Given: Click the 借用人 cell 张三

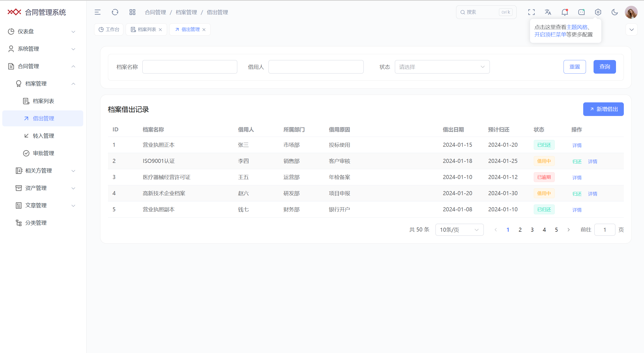Looking at the screenshot, I should pos(243,145).
